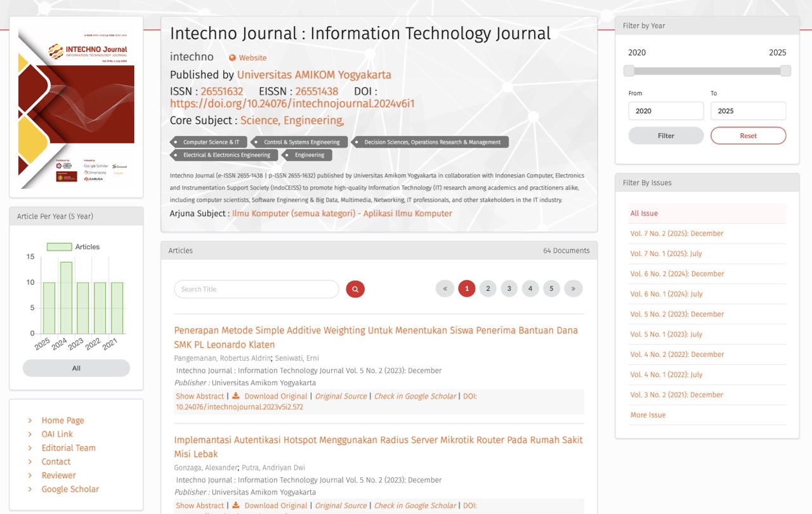
Task: Expand More Issue in issue list
Action: (x=648, y=415)
